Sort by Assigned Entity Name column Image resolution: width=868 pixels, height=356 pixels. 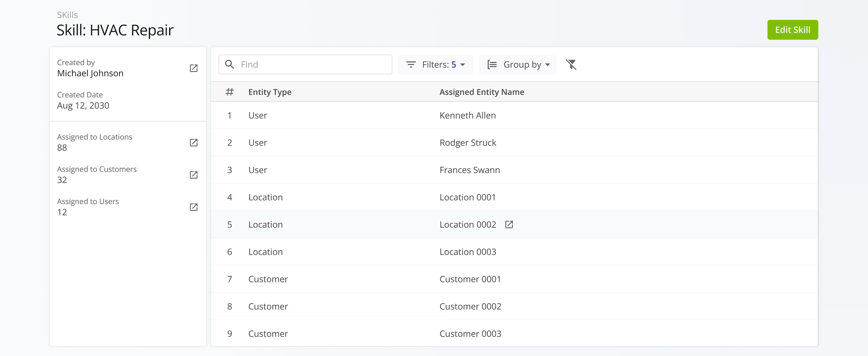click(481, 92)
